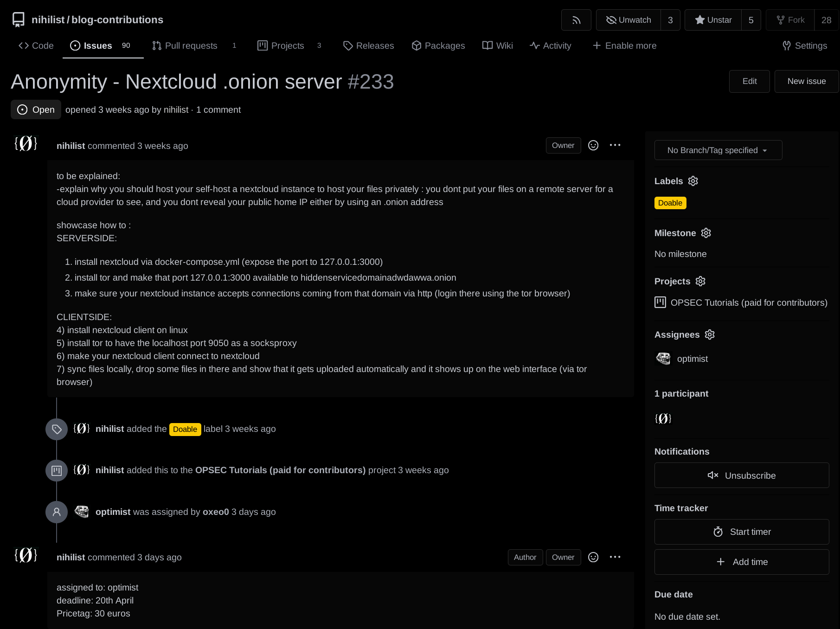Click nihilist avatar in project added event
840x629 pixels.
[82, 469]
